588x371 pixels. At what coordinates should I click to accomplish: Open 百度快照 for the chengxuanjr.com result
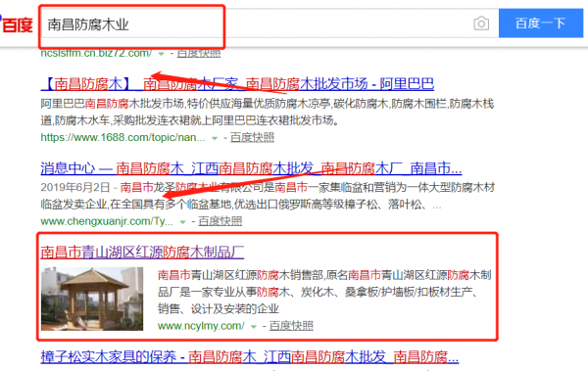pyautogui.click(x=220, y=221)
